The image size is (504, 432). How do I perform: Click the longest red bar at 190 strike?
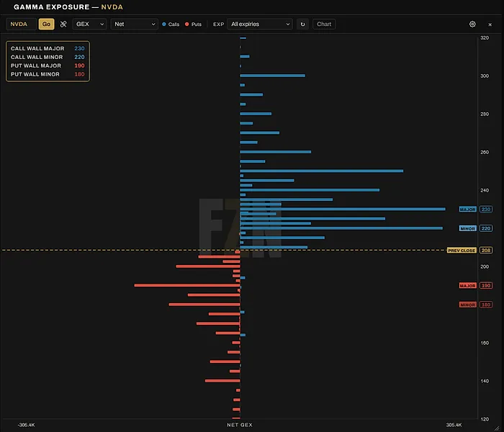(187, 285)
